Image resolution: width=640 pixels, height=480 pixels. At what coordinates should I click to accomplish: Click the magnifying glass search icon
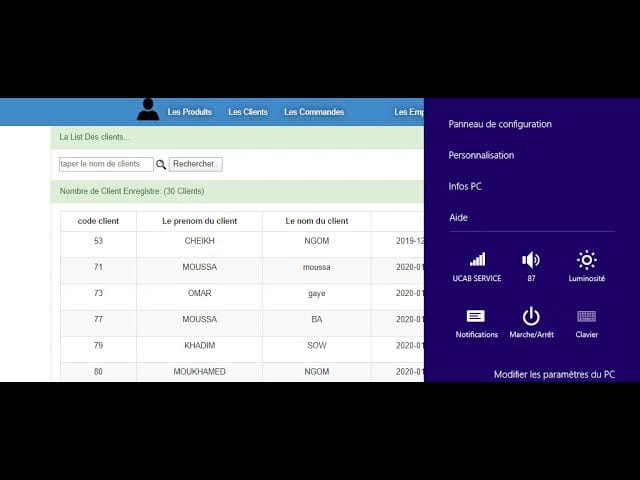click(161, 164)
